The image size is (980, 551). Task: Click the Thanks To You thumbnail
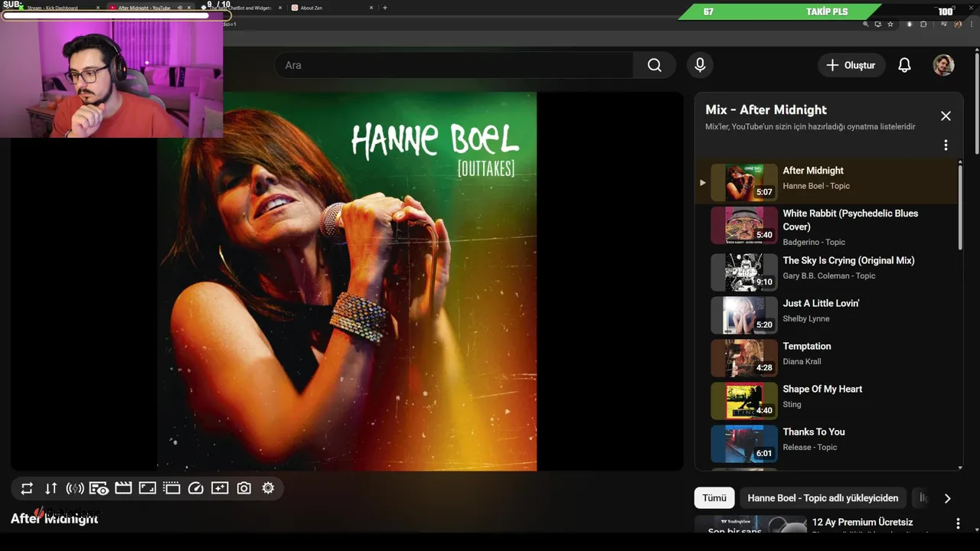744,443
